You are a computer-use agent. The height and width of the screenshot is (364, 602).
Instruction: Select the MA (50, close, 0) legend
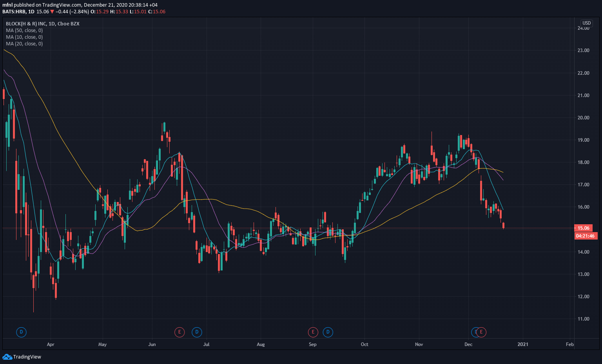pos(24,31)
